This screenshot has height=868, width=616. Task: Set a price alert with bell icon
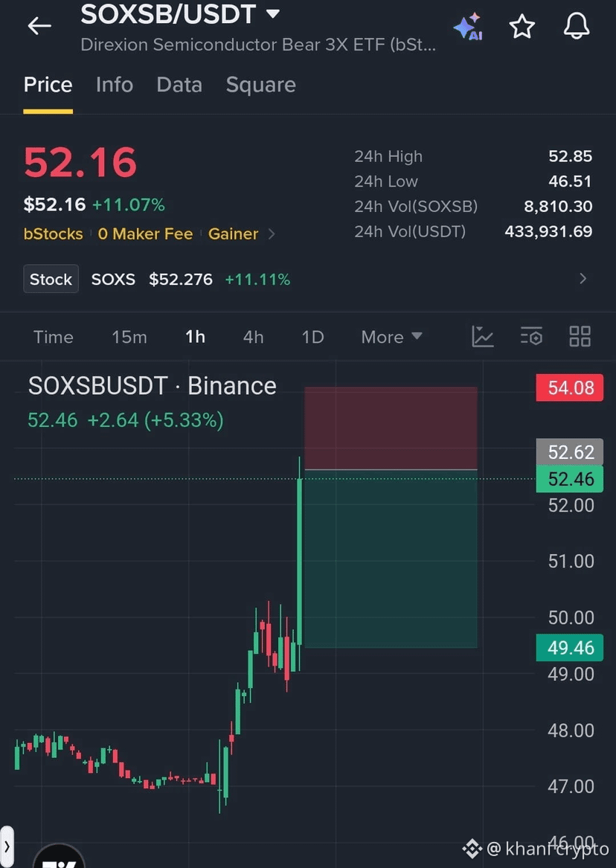(x=576, y=25)
